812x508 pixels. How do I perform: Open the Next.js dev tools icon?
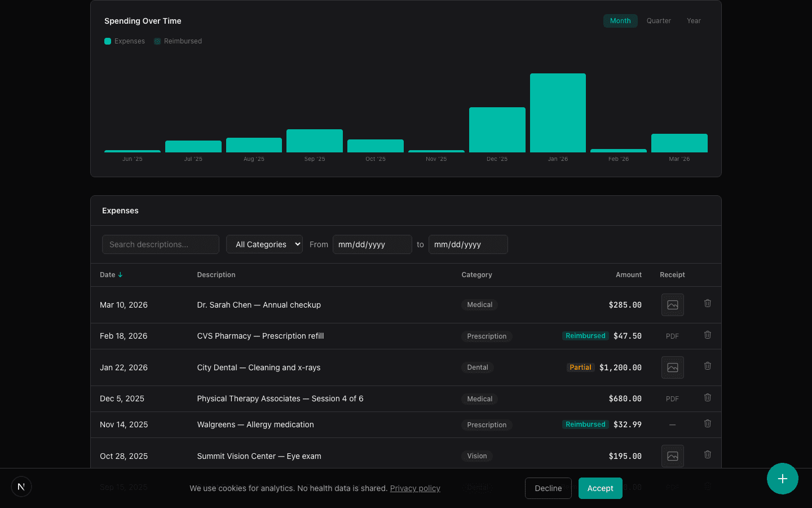[21, 487]
